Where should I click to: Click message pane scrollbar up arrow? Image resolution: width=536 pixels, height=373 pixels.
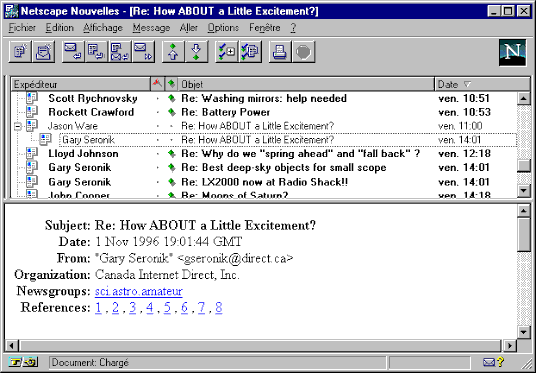[x=524, y=210]
